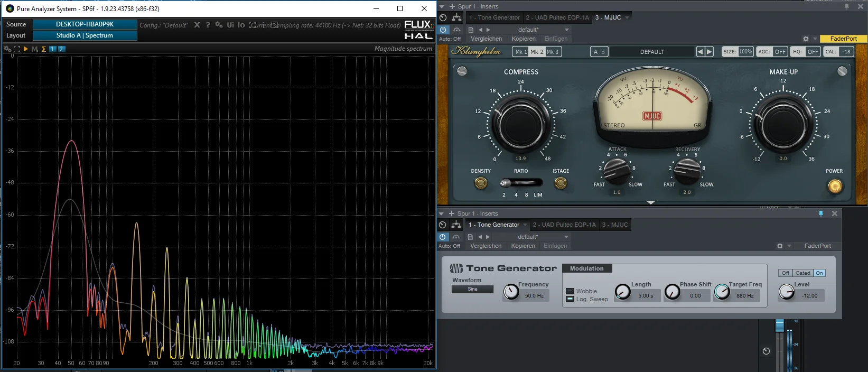
Task: Click the blue pin icon on Tone Generator window
Action: pyautogui.click(x=821, y=213)
